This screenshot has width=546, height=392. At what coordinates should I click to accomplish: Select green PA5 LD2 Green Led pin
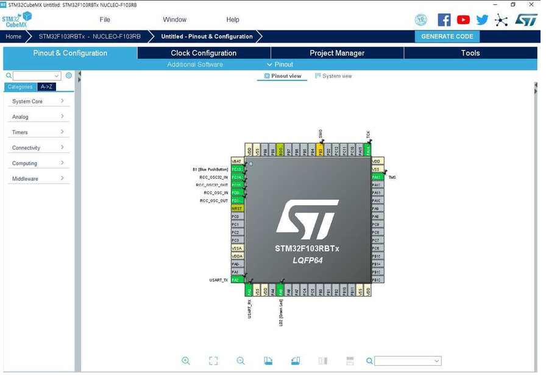point(280,290)
